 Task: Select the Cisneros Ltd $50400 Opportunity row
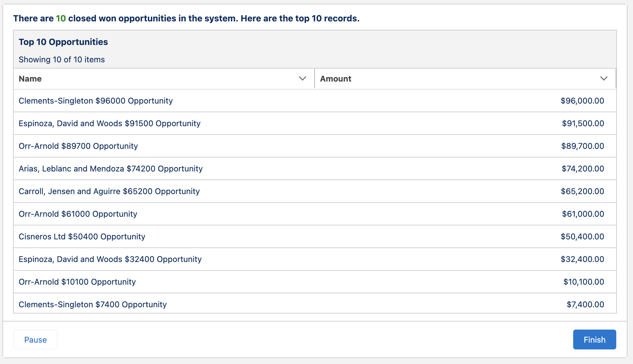click(x=82, y=236)
